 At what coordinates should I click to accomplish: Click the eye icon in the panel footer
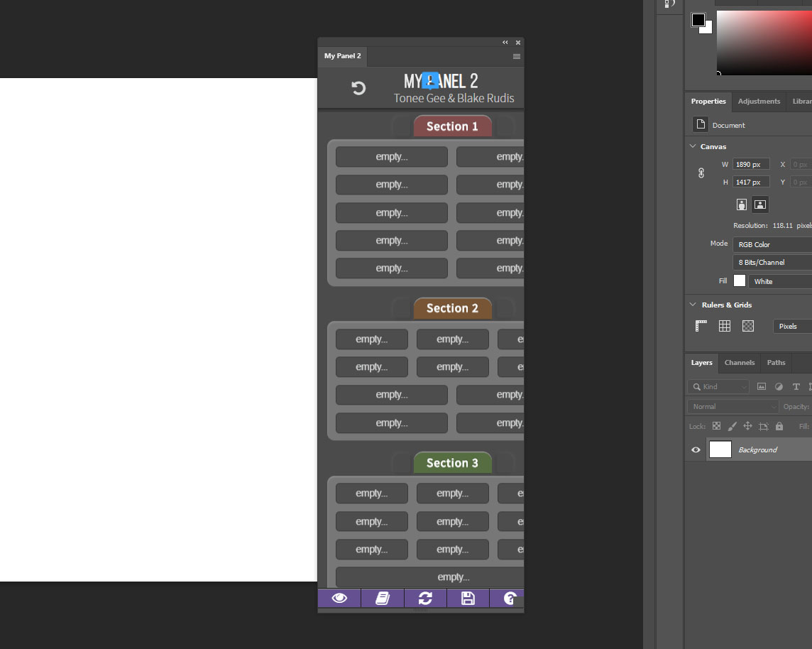pyautogui.click(x=339, y=598)
